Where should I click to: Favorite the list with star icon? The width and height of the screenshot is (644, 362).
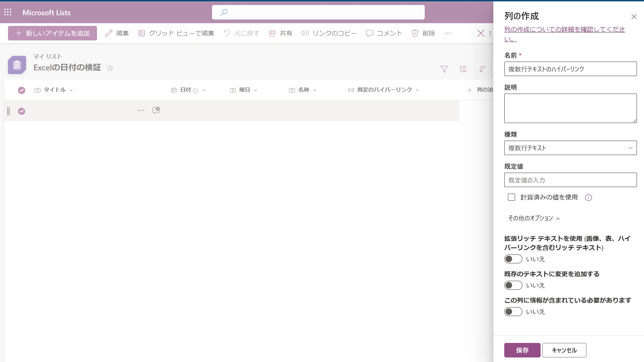(x=110, y=68)
